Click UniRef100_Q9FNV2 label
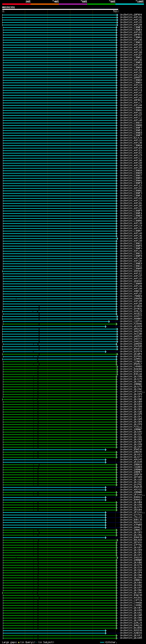The image size is (146, 644). (x=131, y=100)
